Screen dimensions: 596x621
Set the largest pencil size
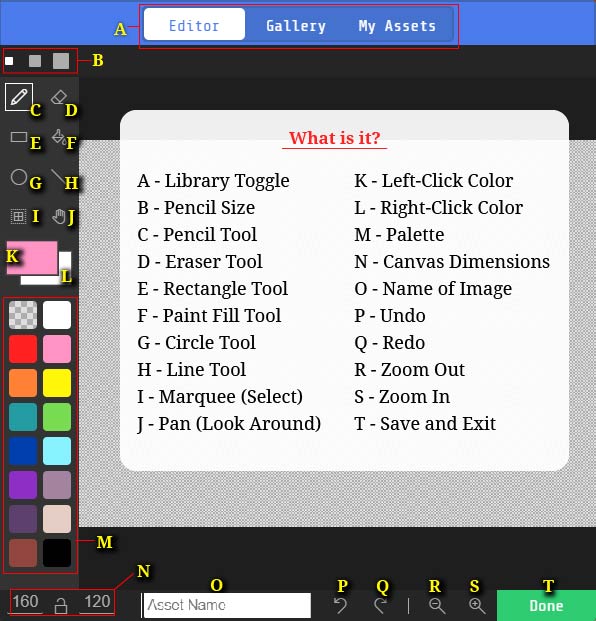pyautogui.click(x=61, y=61)
